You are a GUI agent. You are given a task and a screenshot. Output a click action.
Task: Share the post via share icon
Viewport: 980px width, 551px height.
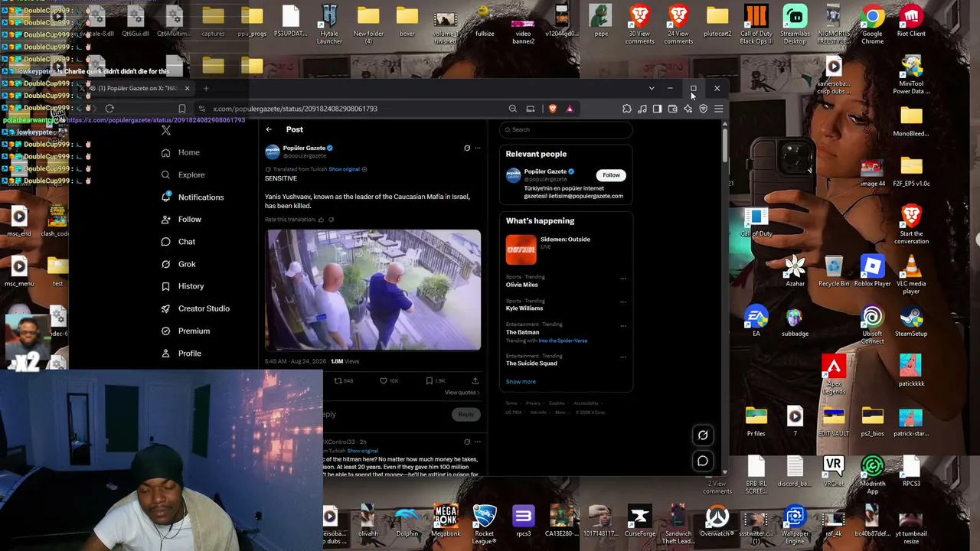[x=475, y=380]
